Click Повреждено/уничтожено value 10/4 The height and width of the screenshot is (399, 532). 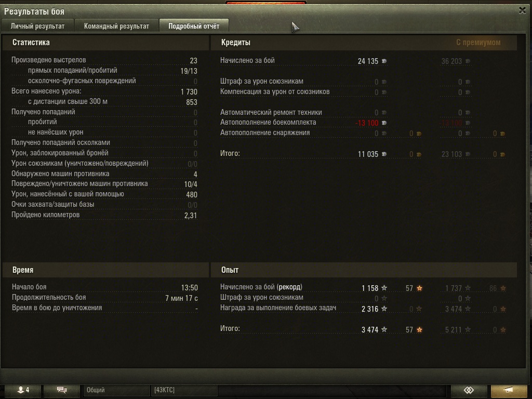[x=191, y=184]
